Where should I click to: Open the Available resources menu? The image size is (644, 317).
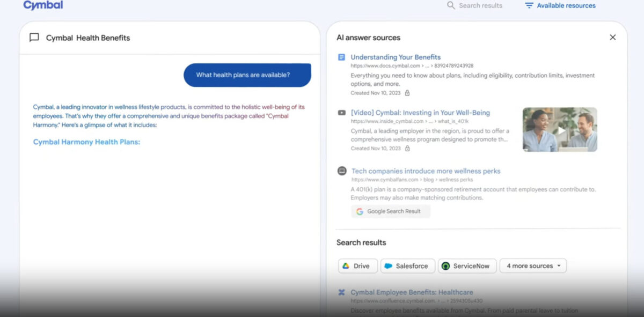[x=560, y=5]
